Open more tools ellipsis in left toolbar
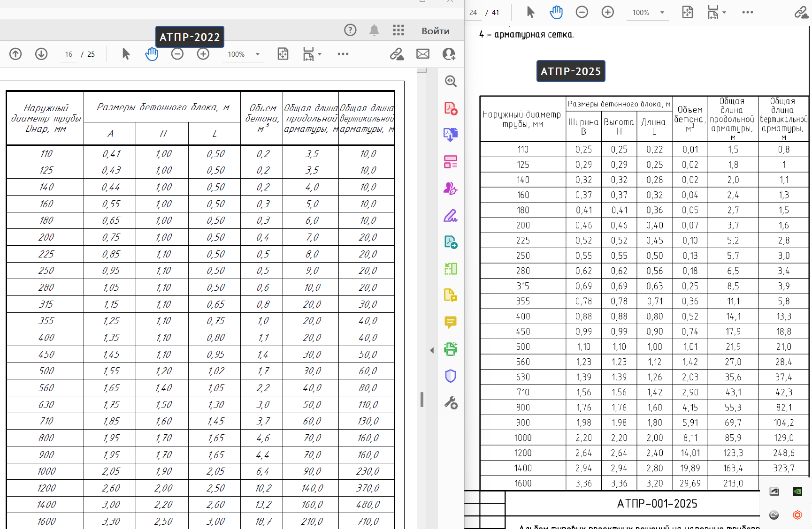This screenshot has width=812, height=529. pyautogui.click(x=343, y=54)
